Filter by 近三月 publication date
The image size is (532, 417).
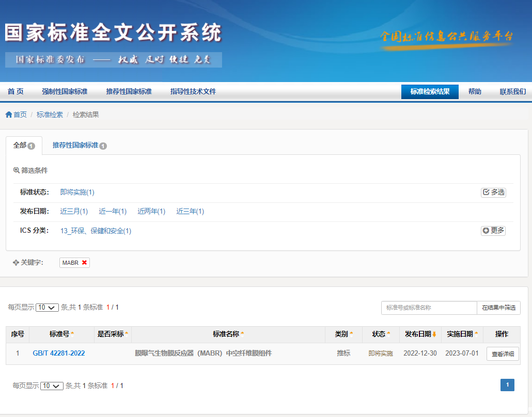tap(74, 212)
